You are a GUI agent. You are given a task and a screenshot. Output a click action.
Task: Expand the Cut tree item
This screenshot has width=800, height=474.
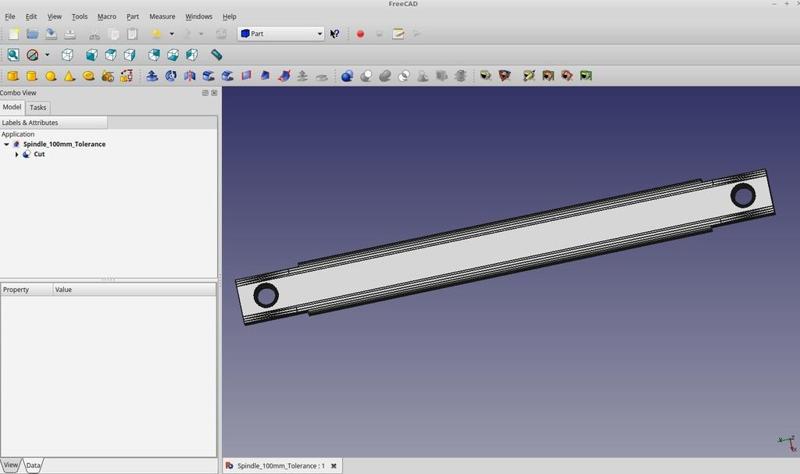click(16, 155)
